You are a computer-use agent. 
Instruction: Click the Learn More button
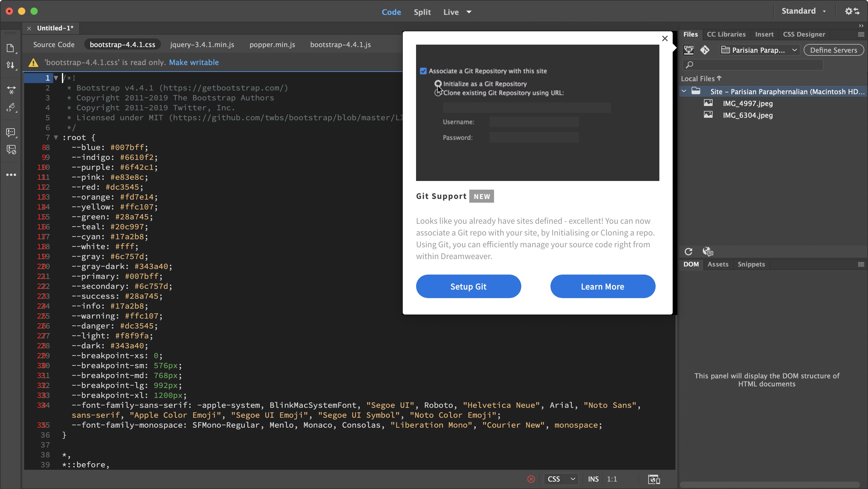point(603,286)
